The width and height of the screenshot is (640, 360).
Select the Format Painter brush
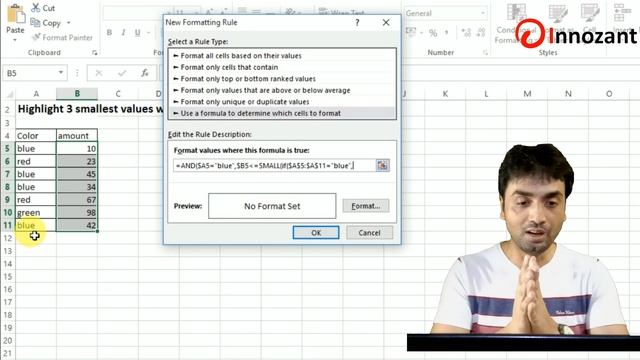point(36,37)
